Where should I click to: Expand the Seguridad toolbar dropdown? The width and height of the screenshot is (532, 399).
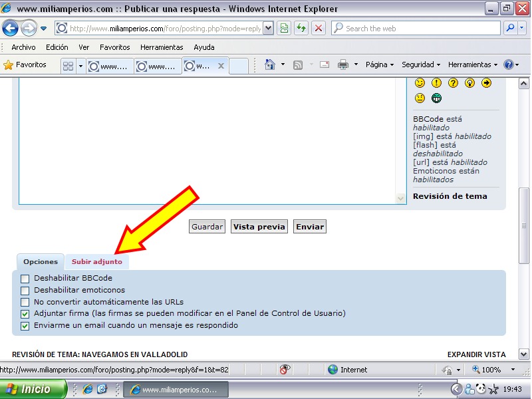[x=421, y=65]
